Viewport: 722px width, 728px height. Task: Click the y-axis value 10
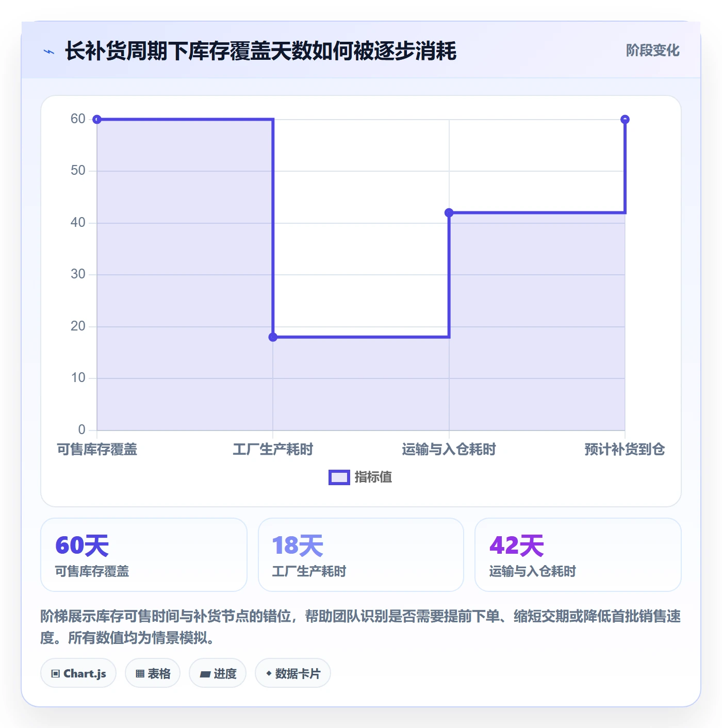tap(78, 378)
